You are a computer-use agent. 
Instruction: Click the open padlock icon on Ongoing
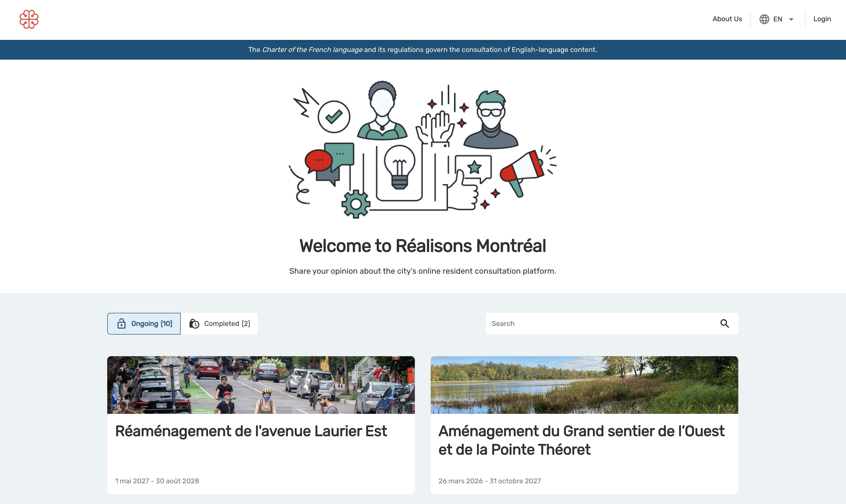coord(121,324)
